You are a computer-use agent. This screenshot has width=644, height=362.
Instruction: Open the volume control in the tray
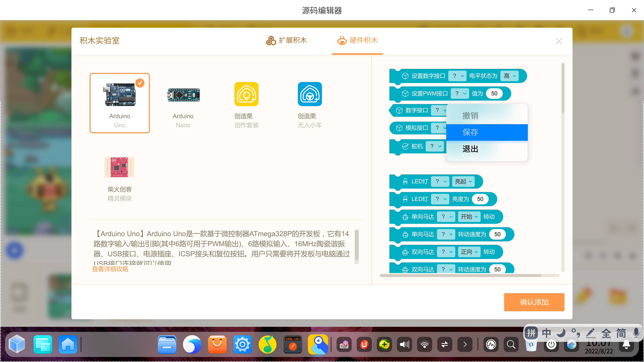(x=405, y=345)
